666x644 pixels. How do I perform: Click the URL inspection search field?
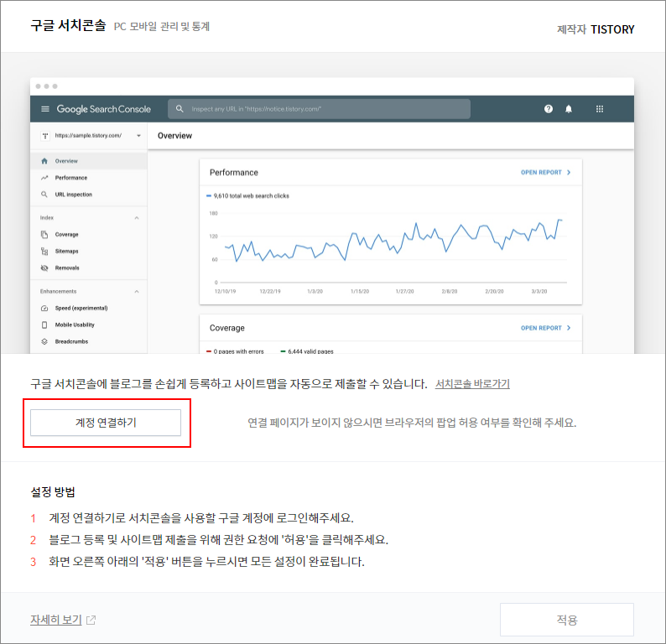[319, 109]
